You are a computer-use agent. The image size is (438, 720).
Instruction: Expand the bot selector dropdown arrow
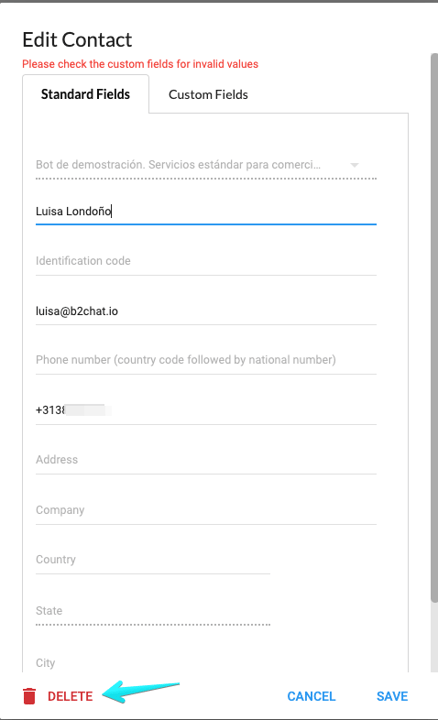[x=354, y=165]
